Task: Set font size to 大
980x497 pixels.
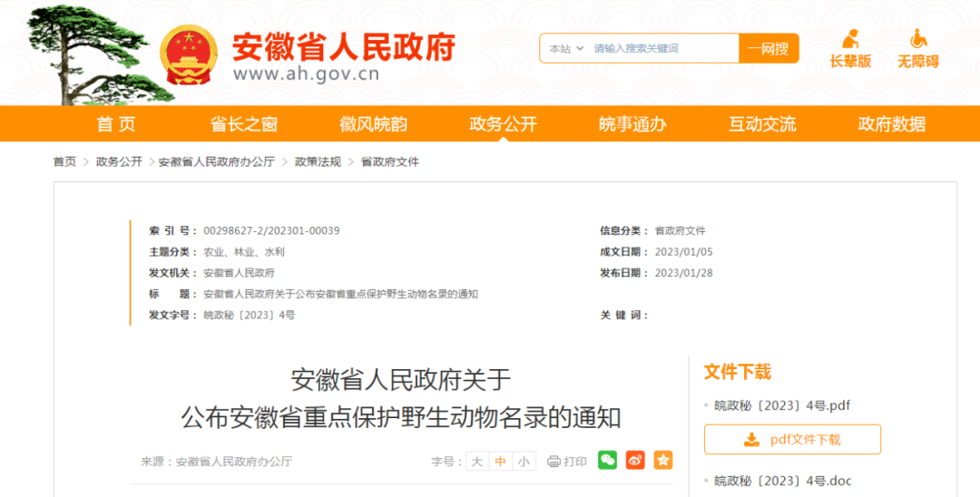Action: [x=477, y=462]
